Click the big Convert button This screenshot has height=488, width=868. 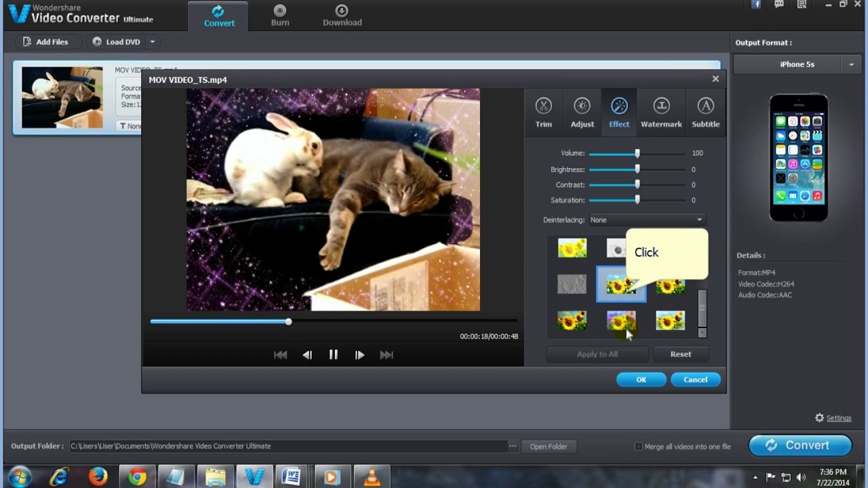(800, 445)
